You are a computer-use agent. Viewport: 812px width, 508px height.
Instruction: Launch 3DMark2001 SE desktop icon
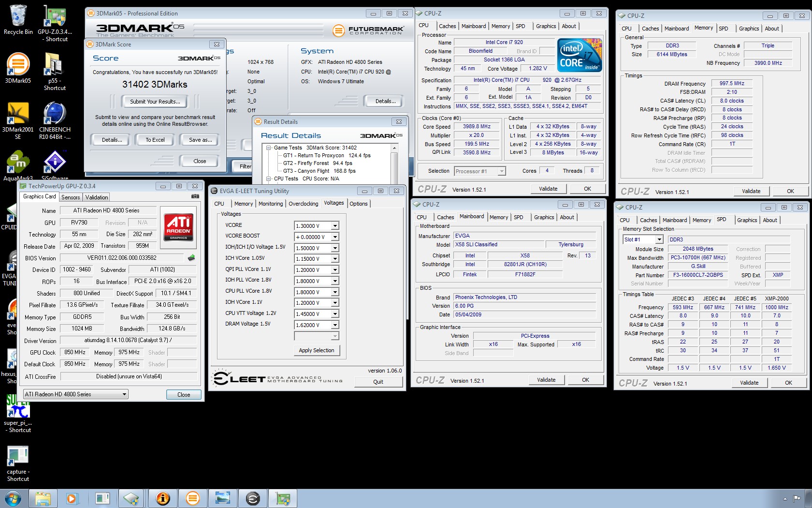pos(18,121)
